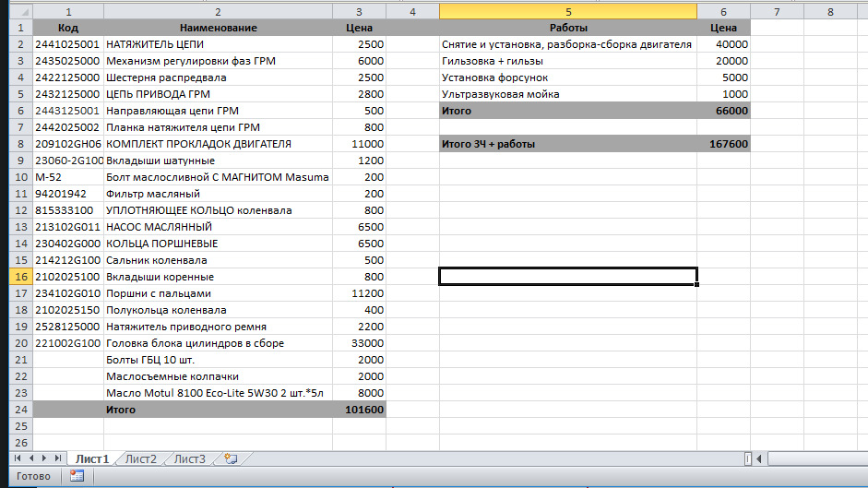Jump to the last sheet with navigation arrow
The image size is (868, 488).
(57, 458)
